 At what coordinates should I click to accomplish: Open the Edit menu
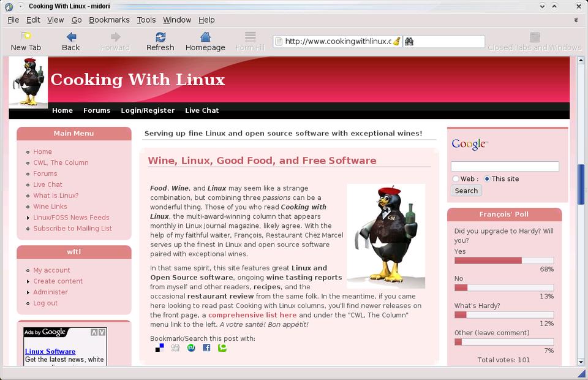33,20
